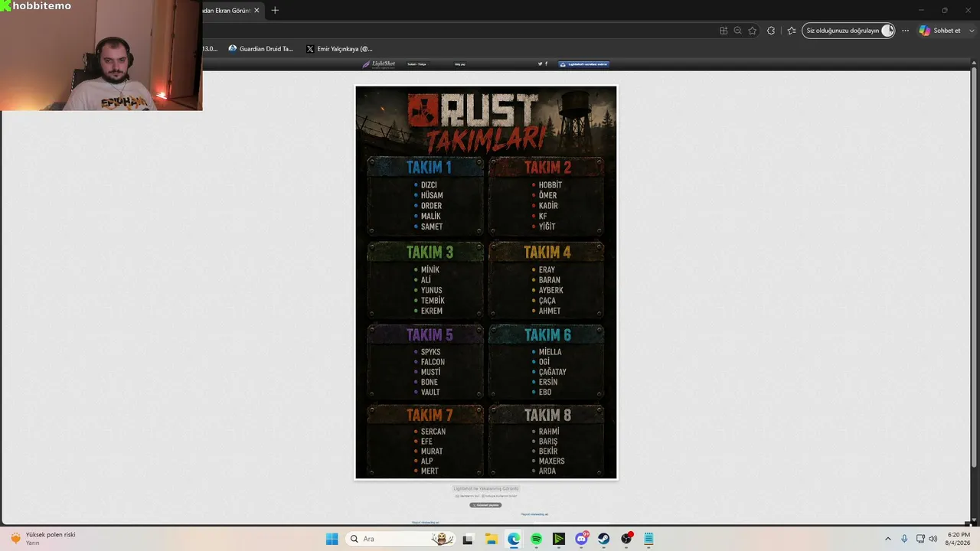Open Task View on the taskbar
This screenshot has height=551, width=980.
[x=468, y=539]
